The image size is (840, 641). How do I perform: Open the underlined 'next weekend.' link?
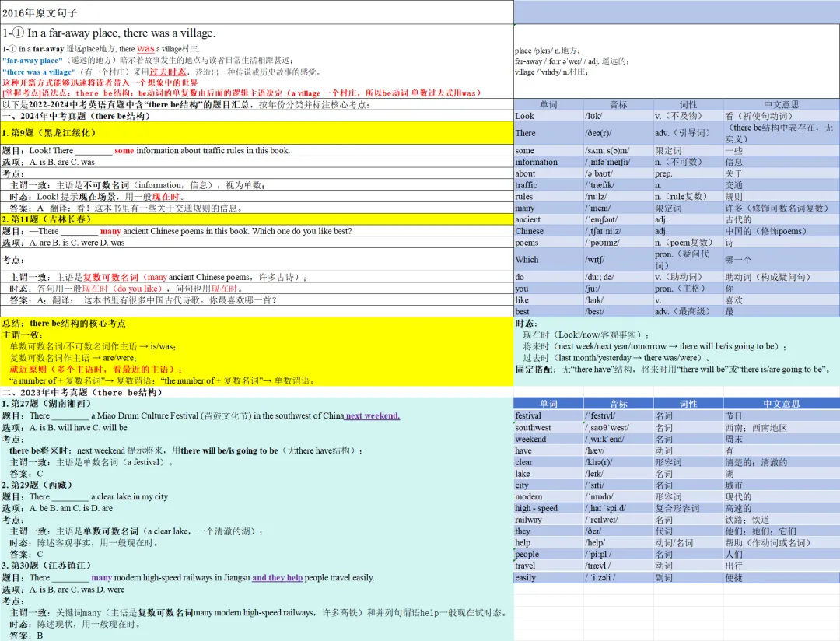coord(373,415)
